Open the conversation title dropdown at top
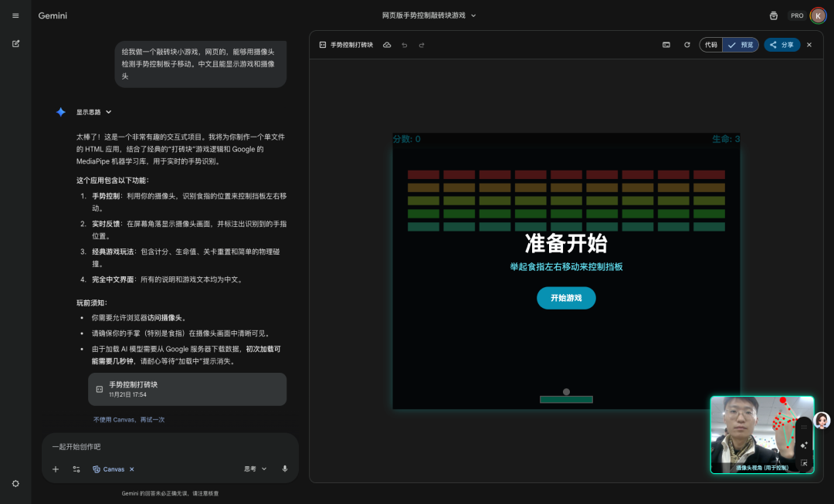Image resolution: width=834 pixels, height=504 pixels. click(429, 15)
